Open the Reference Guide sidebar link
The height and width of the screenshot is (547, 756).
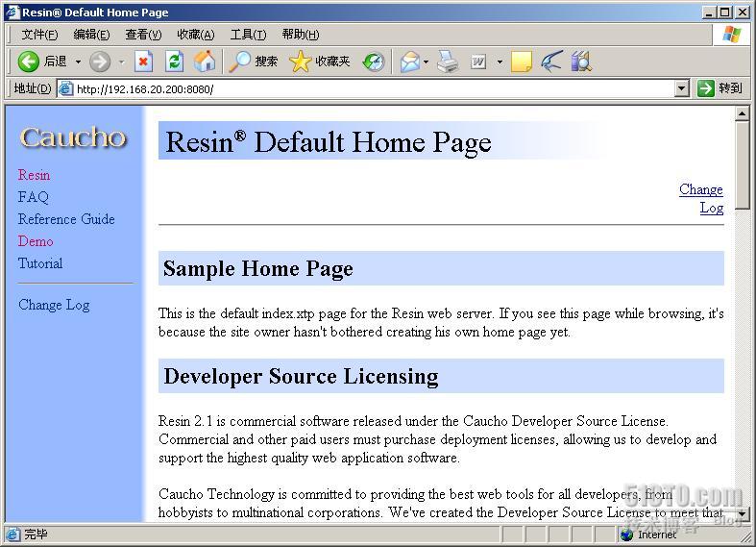tap(66, 219)
